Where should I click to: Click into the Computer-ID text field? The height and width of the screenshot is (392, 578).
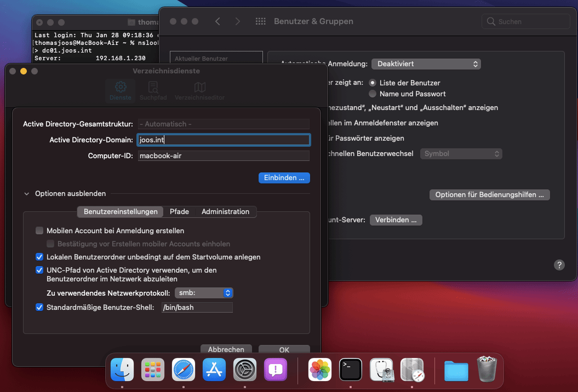tap(224, 156)
